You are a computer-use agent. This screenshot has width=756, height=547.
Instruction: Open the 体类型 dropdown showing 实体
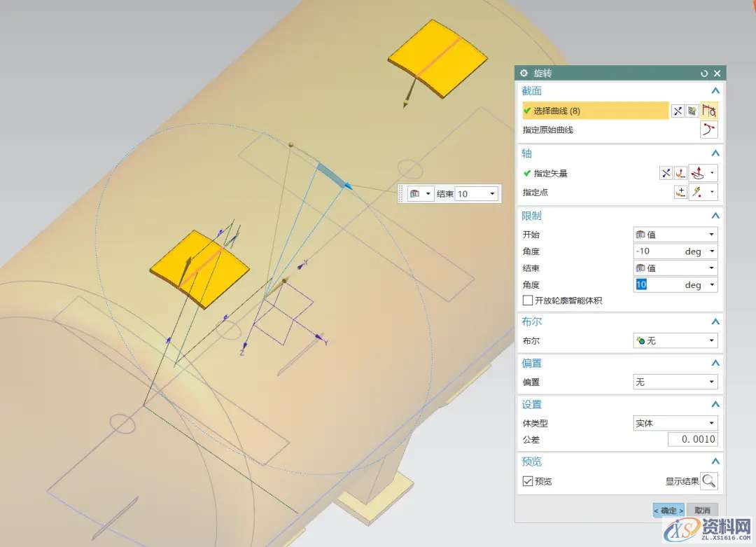[x=675, y=423]
